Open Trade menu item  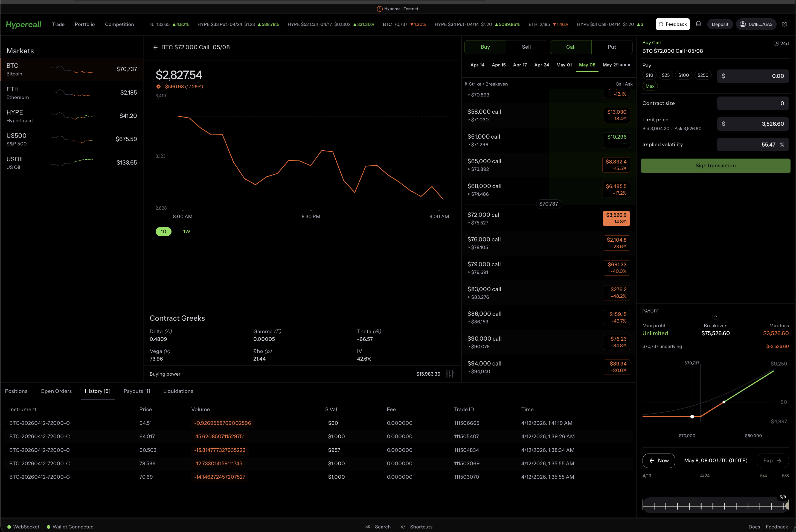click(58, 24)
